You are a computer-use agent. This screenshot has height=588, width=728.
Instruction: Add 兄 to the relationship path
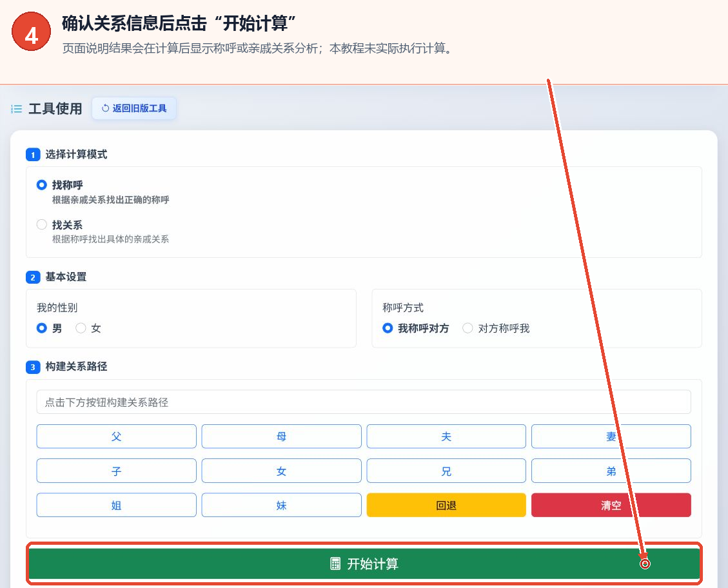[446, 471]
